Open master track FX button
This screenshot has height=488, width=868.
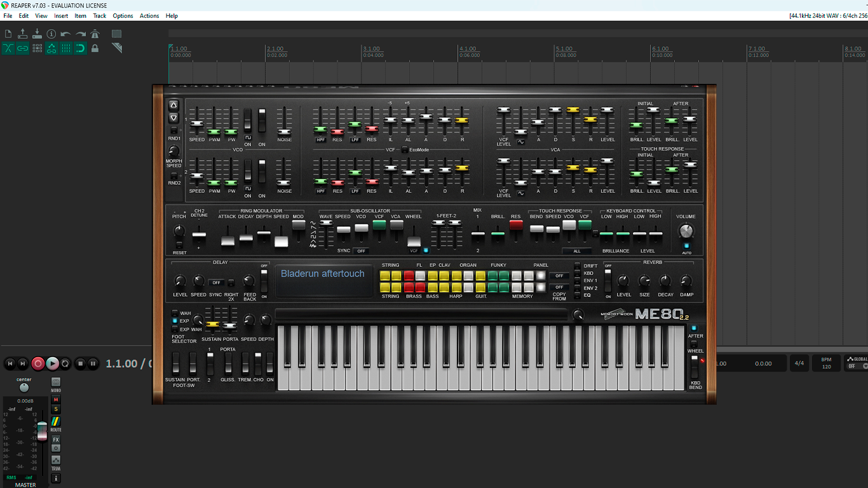(56, 440)
